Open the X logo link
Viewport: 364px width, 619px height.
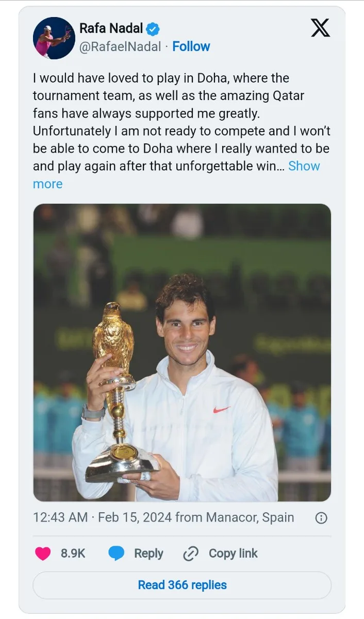[x=320, y=28]
